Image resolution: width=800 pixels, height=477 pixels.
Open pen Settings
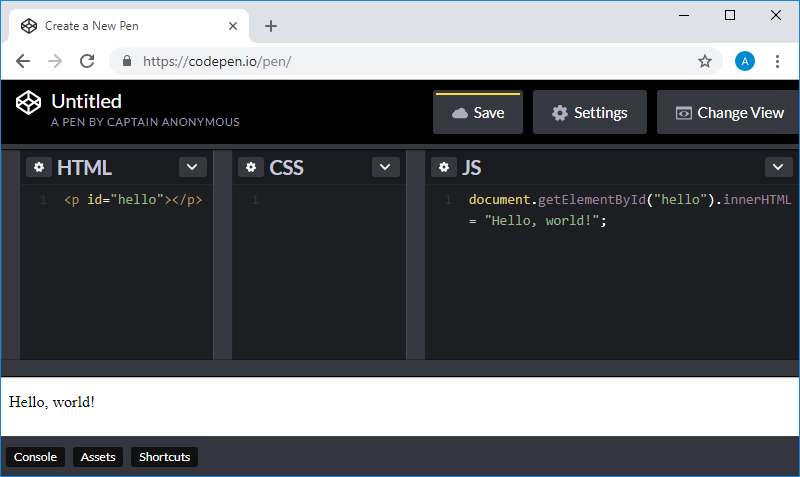(x=590, y=113)
